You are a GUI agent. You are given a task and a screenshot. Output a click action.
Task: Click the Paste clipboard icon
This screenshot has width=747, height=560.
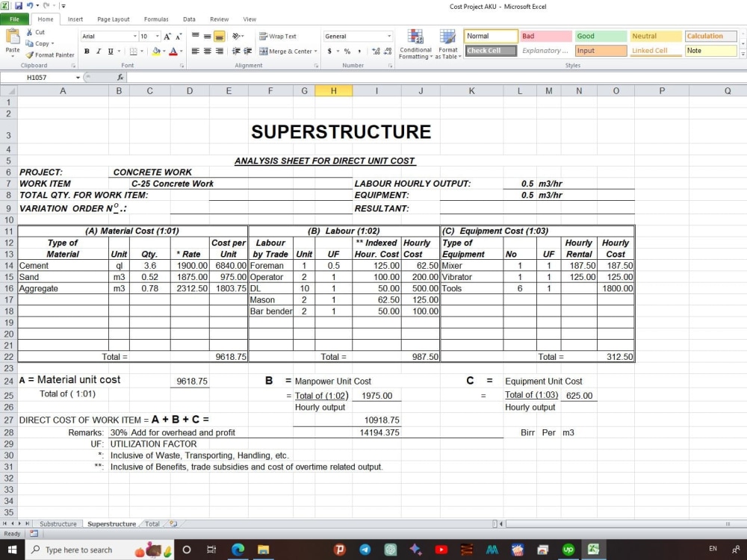[13, 37]
